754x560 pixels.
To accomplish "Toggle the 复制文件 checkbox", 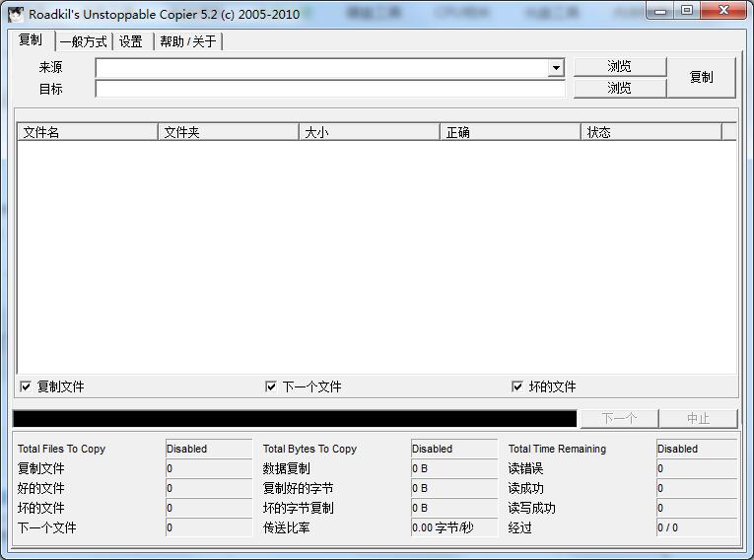I will click(x=26, y=386).
